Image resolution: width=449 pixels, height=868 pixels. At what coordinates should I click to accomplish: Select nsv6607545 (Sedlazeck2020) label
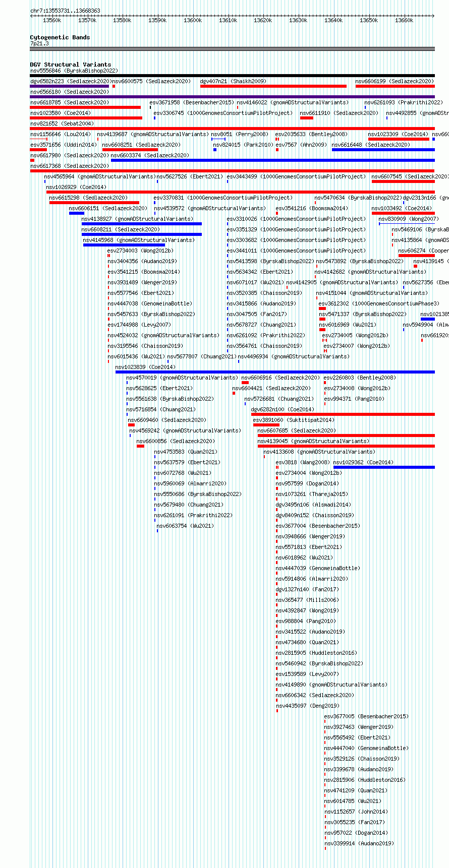(410, 176)
